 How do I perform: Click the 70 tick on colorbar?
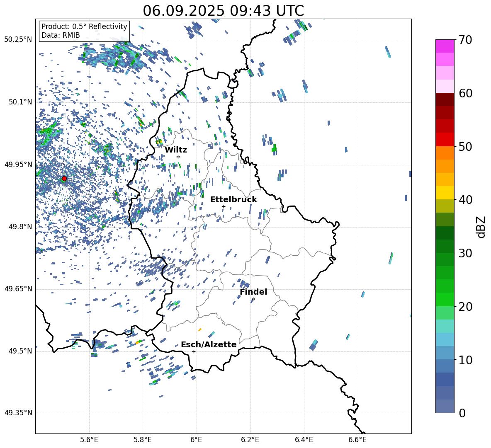pyautogui.click(x=465, y=40)
